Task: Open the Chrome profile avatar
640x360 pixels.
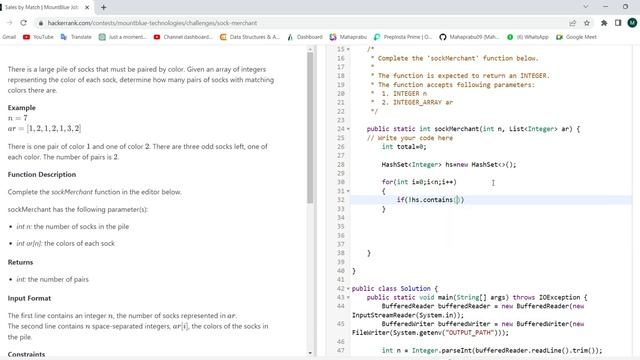Action: coord(632,23)
